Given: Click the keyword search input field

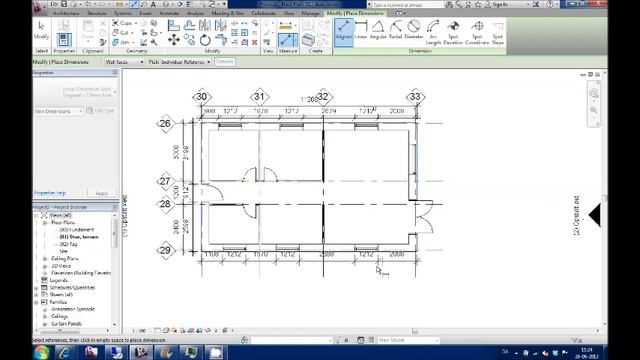Looking at the screenshot, I should pyautogui.click(x=407, y=5).
